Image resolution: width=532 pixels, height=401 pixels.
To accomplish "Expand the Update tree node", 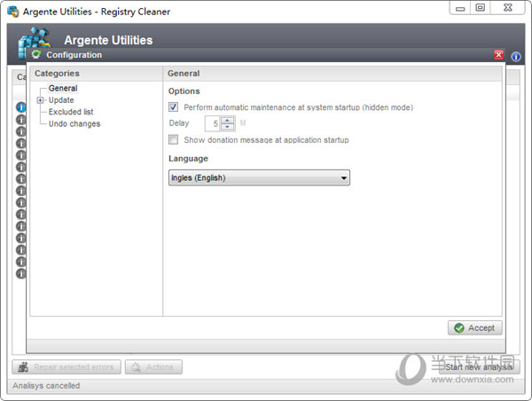I will (x=41, y=100).
